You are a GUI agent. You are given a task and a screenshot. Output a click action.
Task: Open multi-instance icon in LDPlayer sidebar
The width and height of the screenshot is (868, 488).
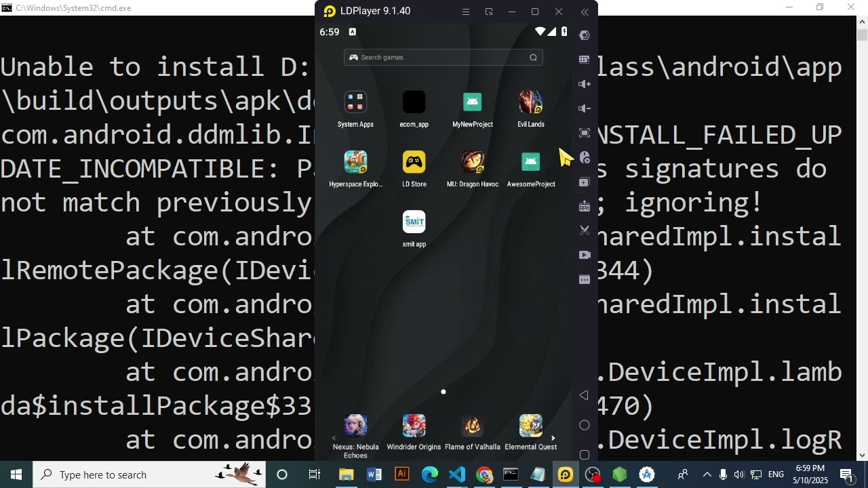point(585,182)
